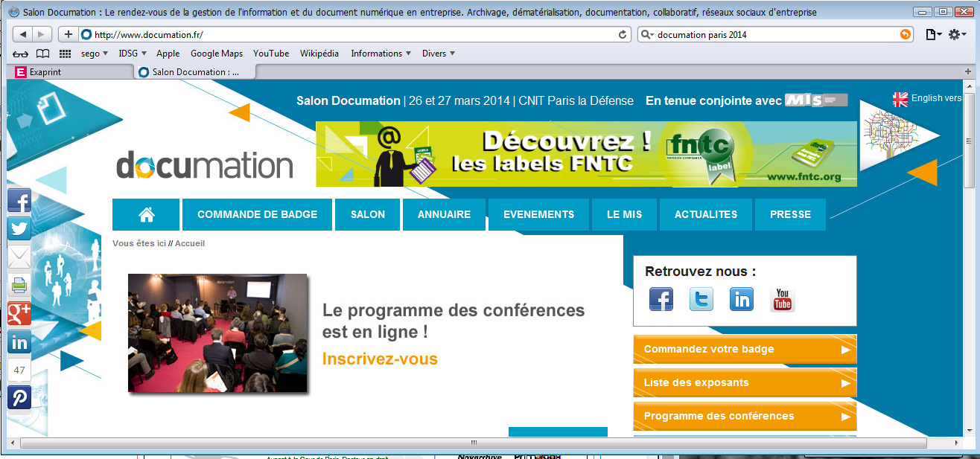Image resolution: width=980 pixels, height=459 pixels.
Task: Click the orange snapback icon in search field
Action: [906, 34]
